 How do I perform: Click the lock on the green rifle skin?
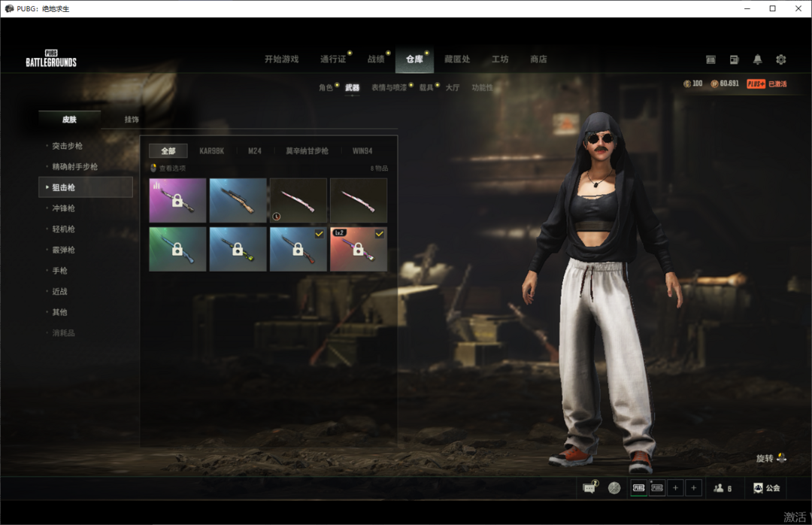click(x=177, y=249)
